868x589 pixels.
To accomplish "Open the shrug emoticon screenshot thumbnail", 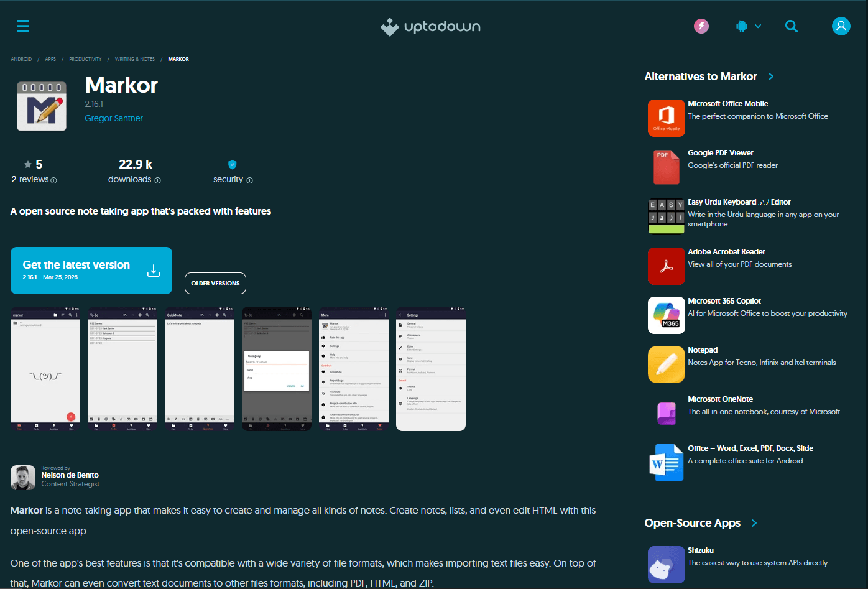I will tap(45, 369).
